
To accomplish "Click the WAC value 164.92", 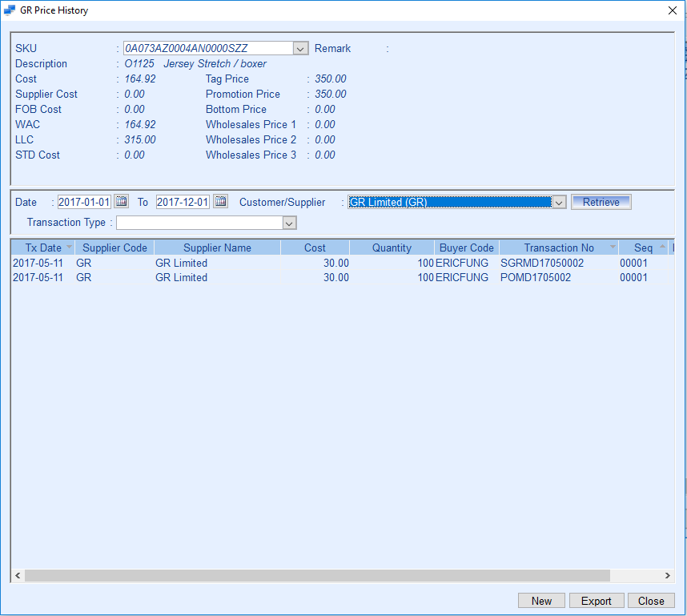I will pyautogui.click(x=140, y=124).
